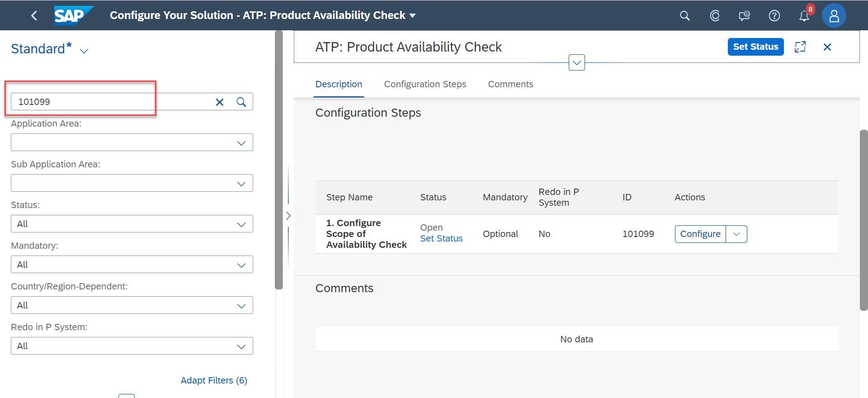Click the blue Set Status button

[755, 47]
